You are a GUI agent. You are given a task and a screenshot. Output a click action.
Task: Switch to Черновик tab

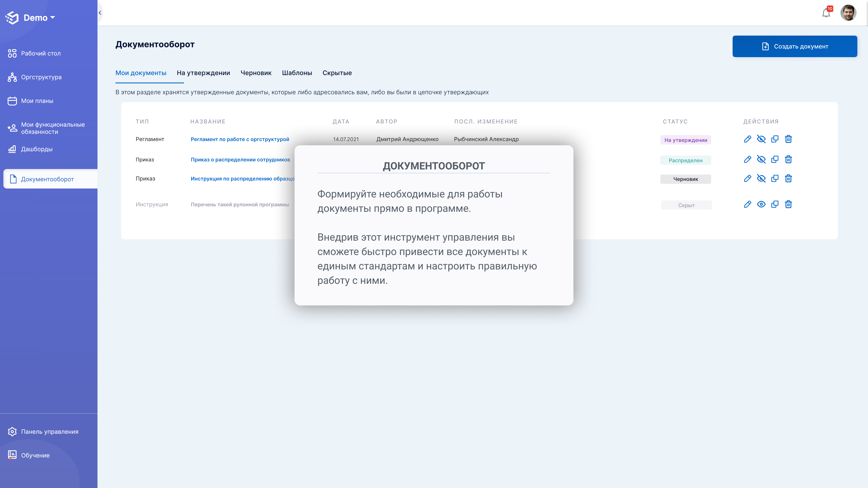click(256, 73)
